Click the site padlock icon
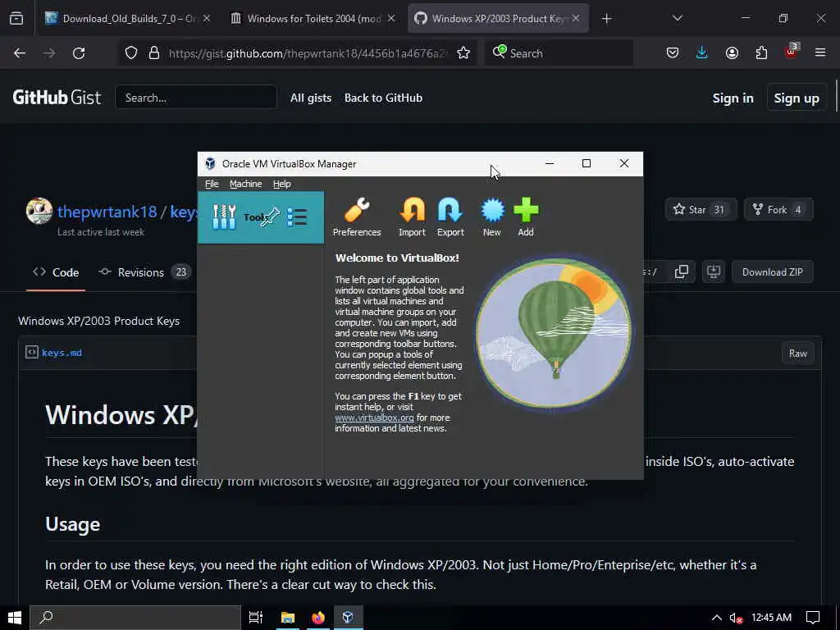The image size is (840, 630). point(153,53)
